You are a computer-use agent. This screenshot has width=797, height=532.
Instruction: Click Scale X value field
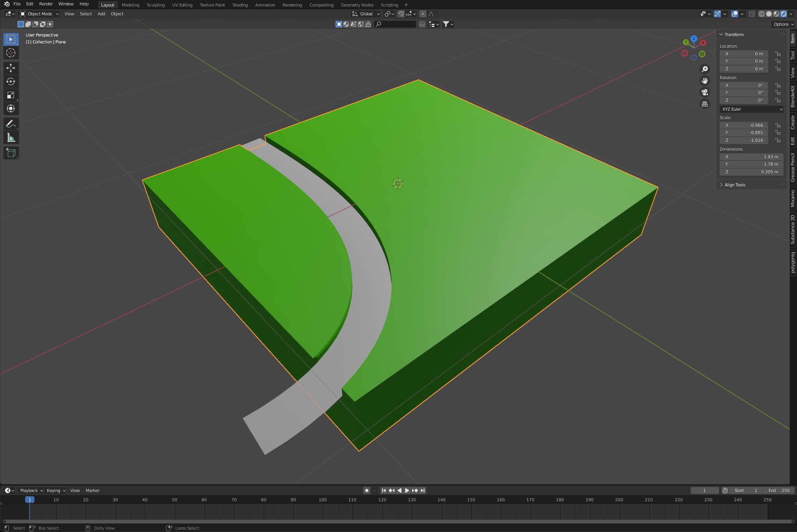(x=744, y=125)
